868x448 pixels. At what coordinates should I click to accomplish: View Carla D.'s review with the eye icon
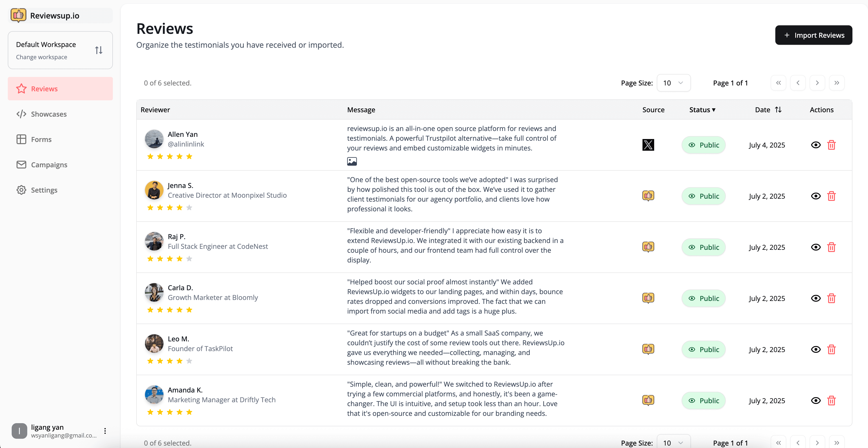pos(815,298)
